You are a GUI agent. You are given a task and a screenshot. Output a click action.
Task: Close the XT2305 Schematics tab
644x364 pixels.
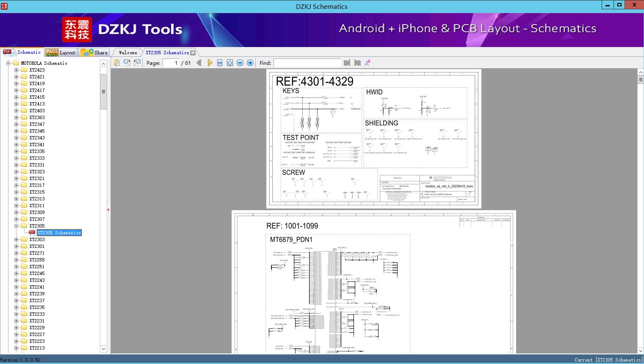click(193, 53)
